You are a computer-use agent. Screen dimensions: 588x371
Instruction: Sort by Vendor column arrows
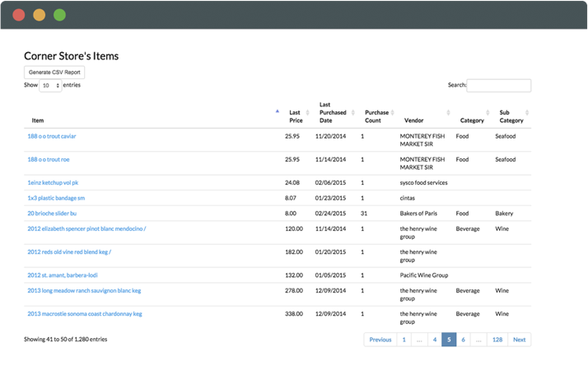[x=449, y=112]
